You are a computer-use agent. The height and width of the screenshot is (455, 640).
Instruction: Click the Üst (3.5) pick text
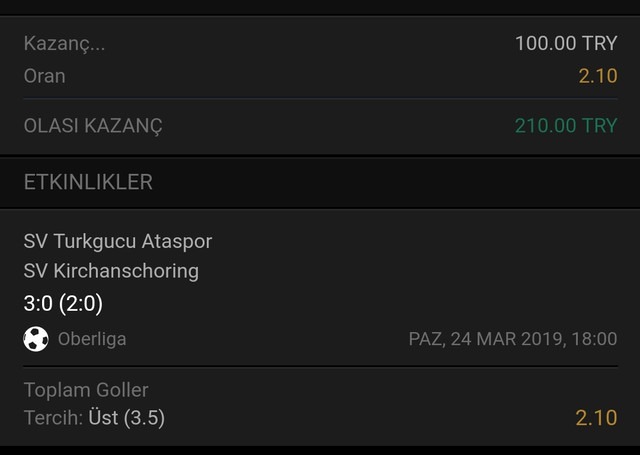(x=127, y=418)
